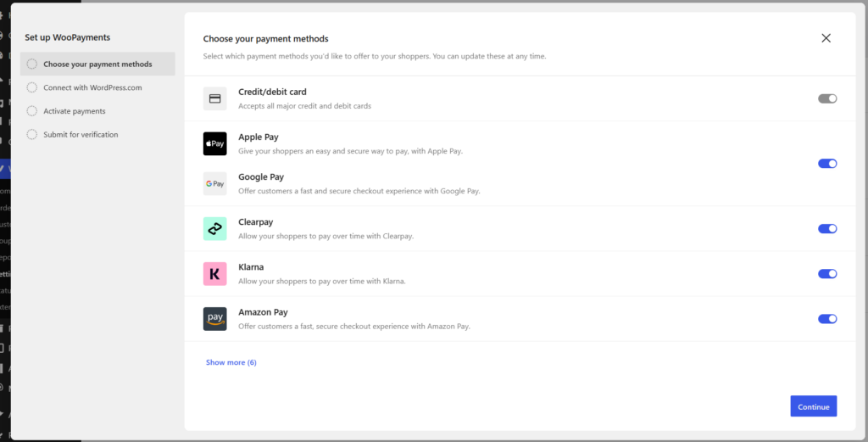The image size is (868, 442).
Task: Toggle the Credit/debit card switch
Action: point(827,98)
